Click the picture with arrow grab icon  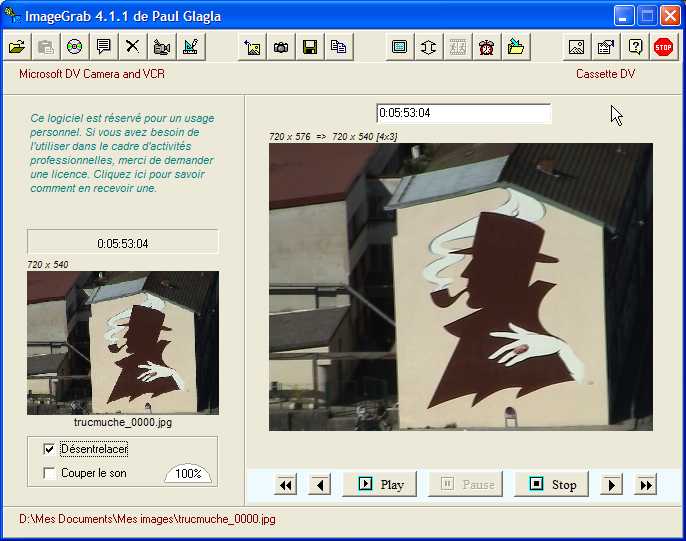point(252,46)
